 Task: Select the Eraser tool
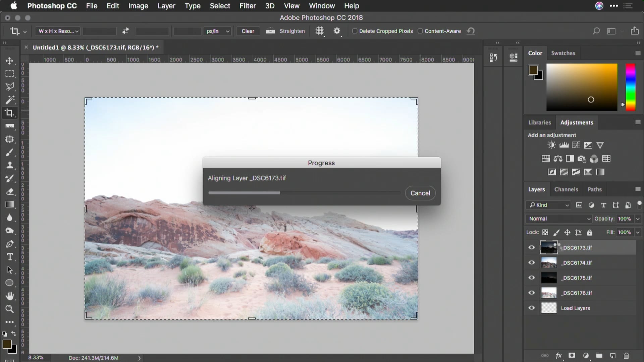click(x=10, y=191)
